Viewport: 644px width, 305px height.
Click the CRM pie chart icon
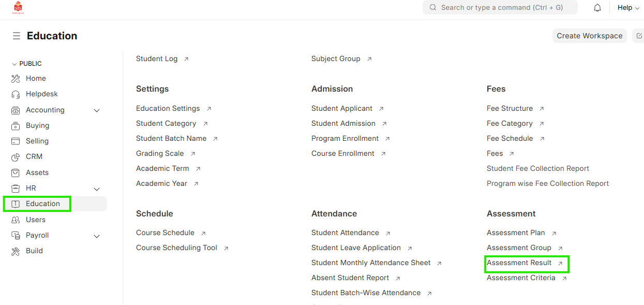(x=16, y=157)
